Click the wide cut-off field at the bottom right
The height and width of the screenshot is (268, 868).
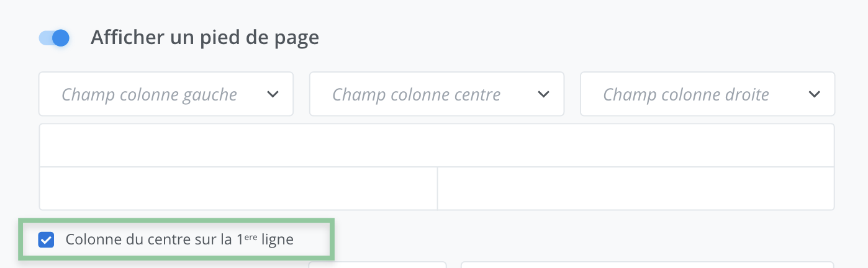coord(647,265)
